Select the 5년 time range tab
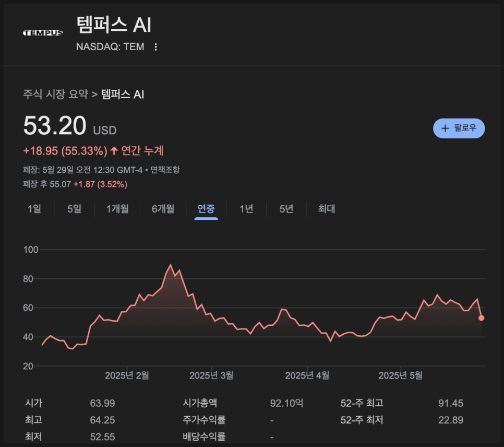Screen dimensions: 504x447 (x=286, y=209)
